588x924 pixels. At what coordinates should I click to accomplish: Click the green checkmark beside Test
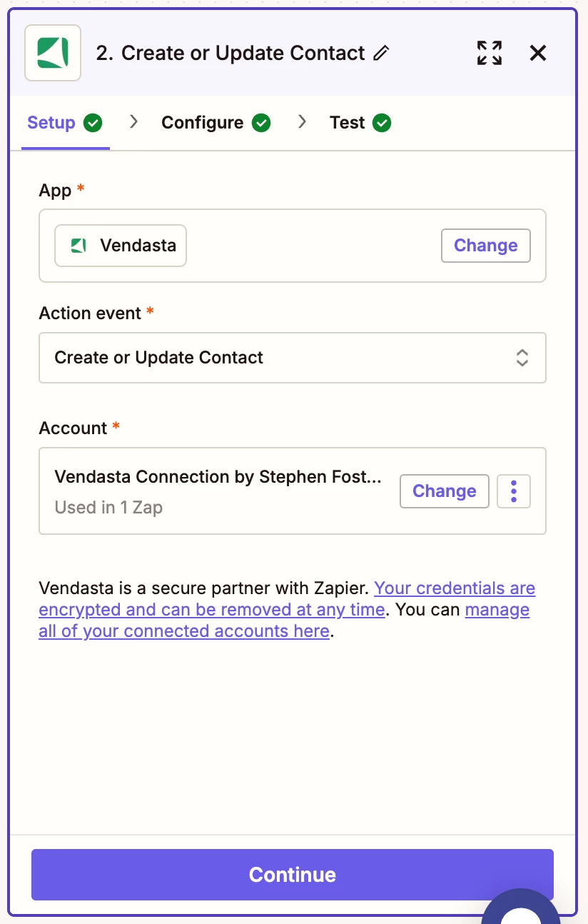click(382, 123)
